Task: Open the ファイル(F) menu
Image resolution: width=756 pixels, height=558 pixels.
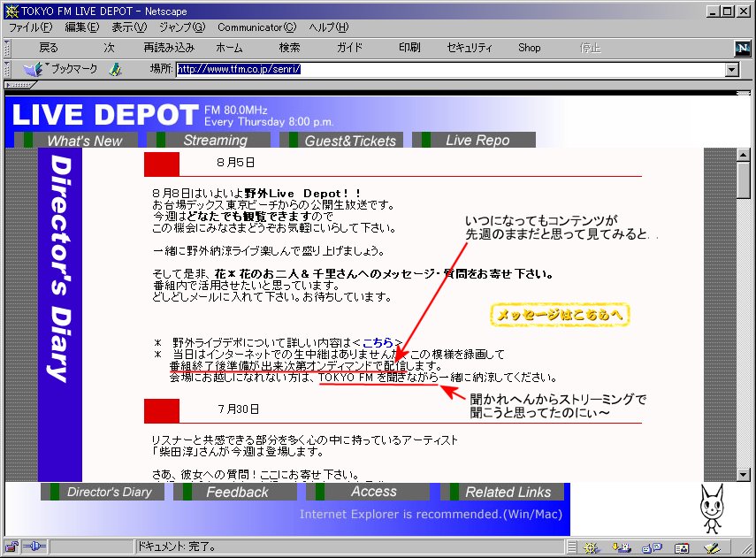Action: [x=31, y=27]
